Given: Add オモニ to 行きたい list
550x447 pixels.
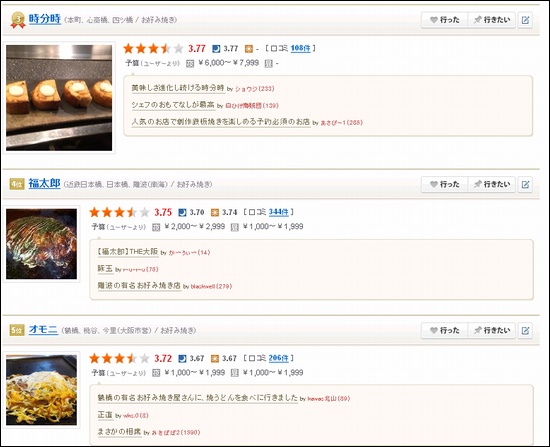Looking at the screenshot, I should (491, 330).
